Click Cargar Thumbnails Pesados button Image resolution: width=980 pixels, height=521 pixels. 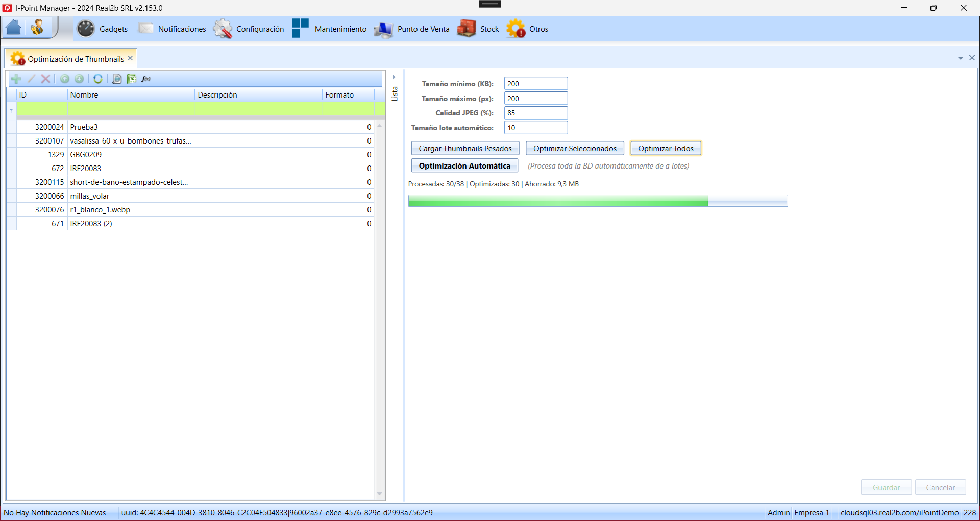pos(465,149)
